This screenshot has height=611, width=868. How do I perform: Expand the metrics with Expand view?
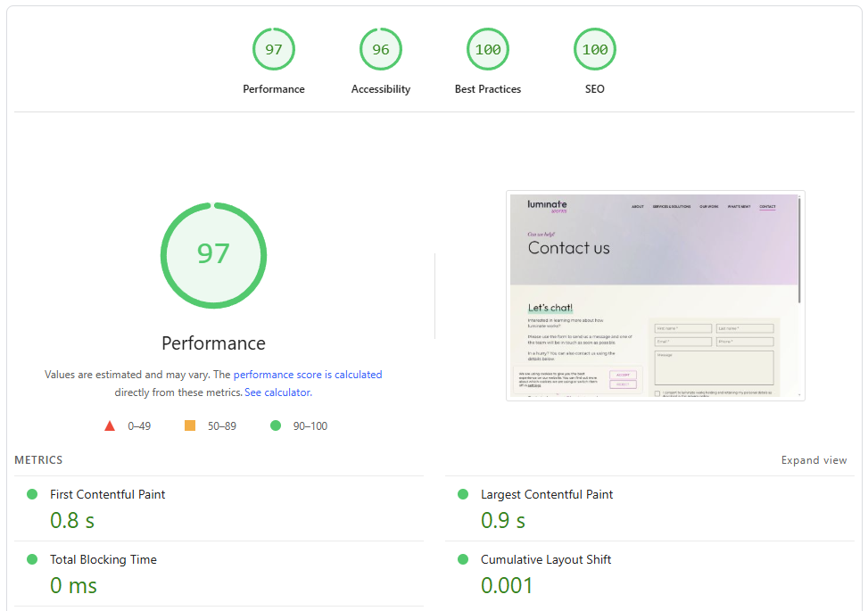click(814, 460)
